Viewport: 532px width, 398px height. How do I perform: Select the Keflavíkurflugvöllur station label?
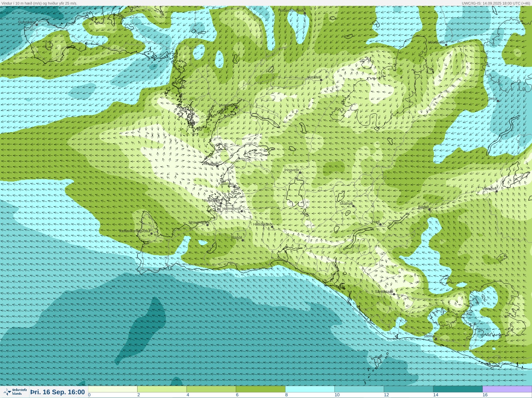pos(135,231)
